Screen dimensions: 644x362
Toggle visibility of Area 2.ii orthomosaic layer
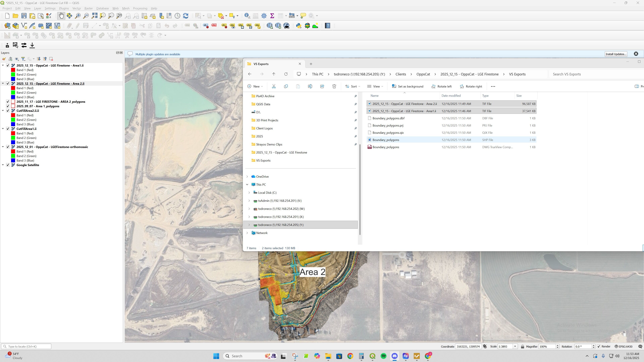point(8,83)
